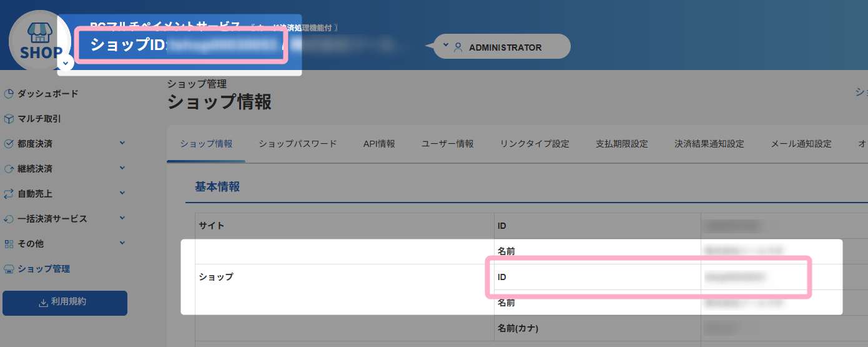Expand the 一括決済サービス submenu chevron
868x347 pixels.
122,218
